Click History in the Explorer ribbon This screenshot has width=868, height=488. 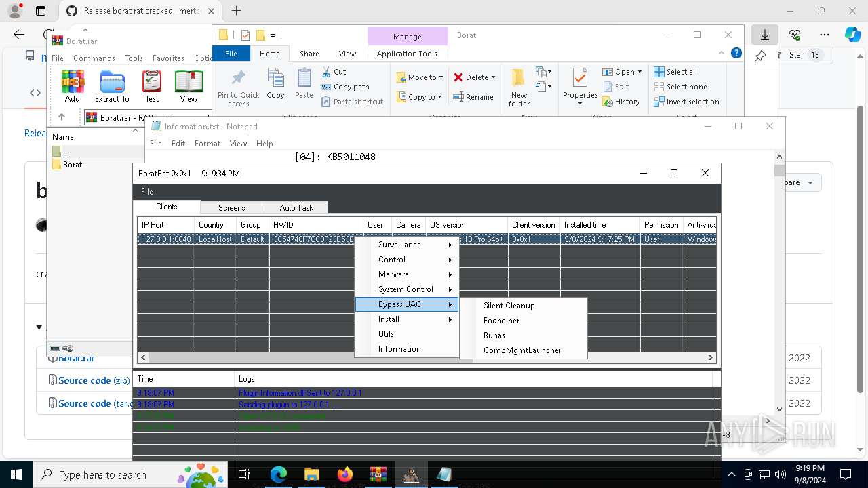click(x=620, y=102)
